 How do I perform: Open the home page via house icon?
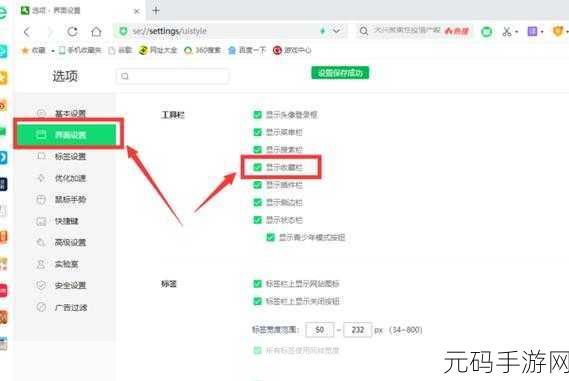[96, 32]
